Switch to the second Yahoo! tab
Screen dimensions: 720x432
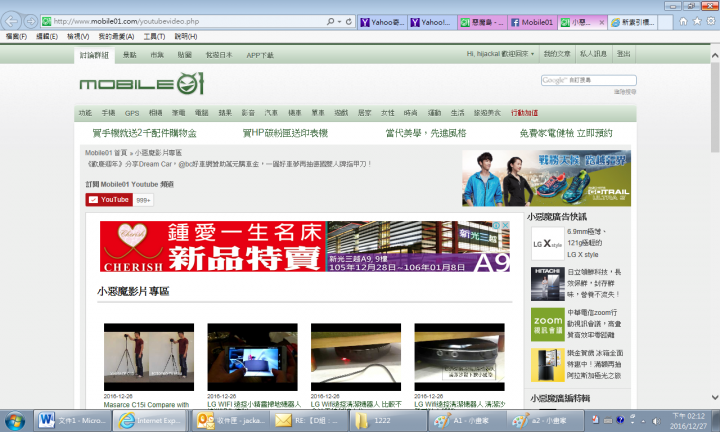[x=432, y=22]
